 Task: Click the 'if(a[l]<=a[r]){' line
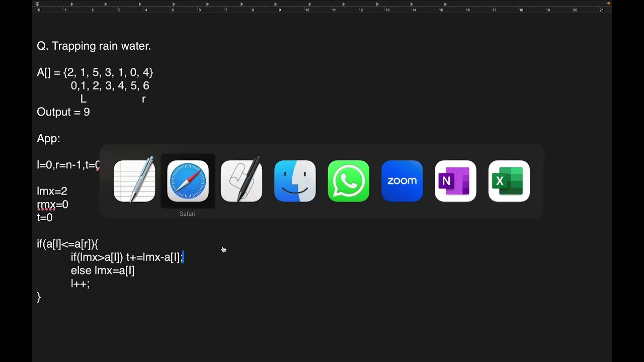[x=67, y=244]
